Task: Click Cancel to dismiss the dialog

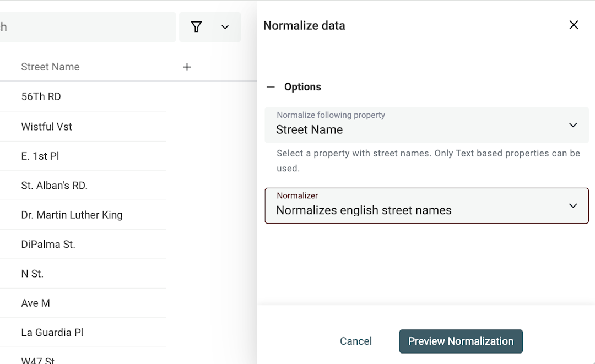Action: click(355, 341)
